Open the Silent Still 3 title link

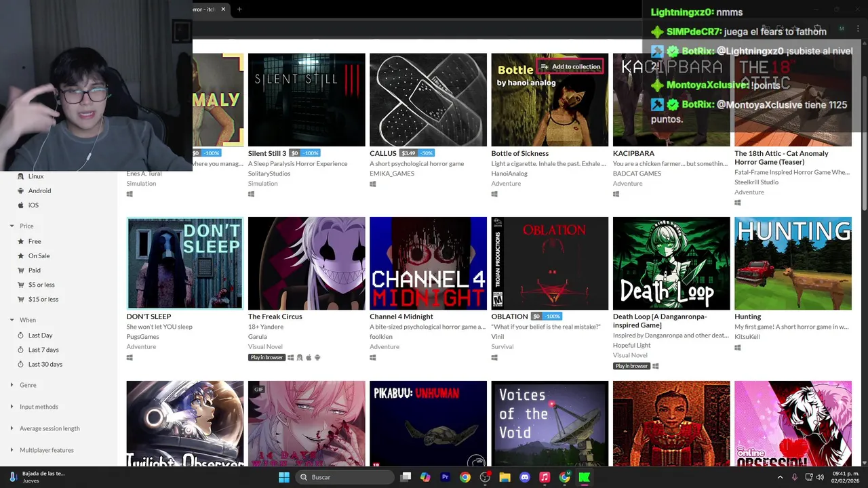click(267, 153)
